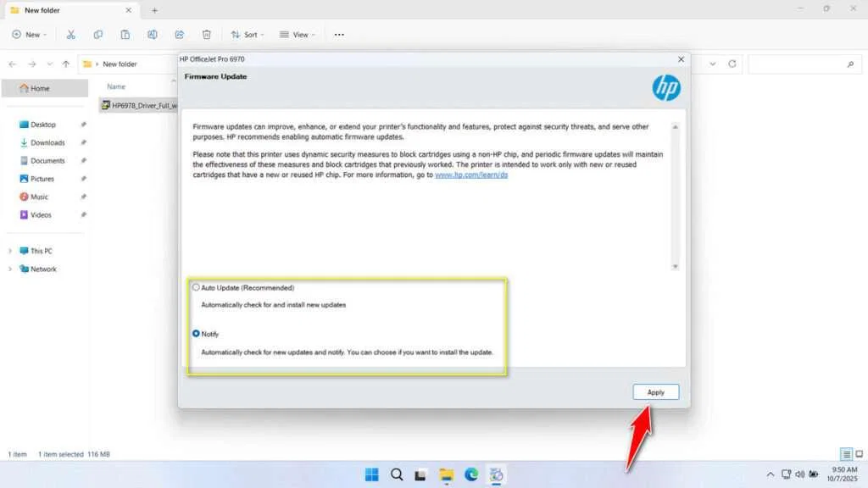Open the View options dropdown
868x488 pixels.
point(298,34)
